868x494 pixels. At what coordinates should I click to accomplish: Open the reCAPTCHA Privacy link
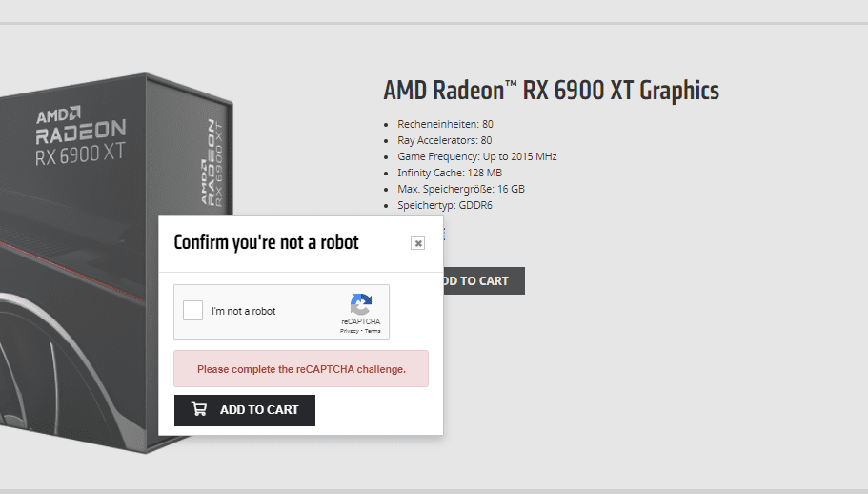click(x=350, y=331)
